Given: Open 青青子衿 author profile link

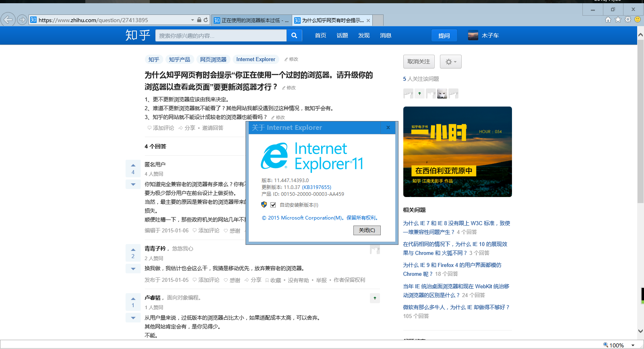Looking at the screenshot, I should 155,248.
